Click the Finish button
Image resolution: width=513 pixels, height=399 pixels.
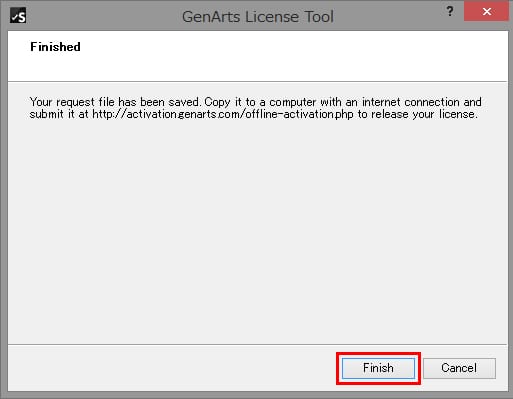tap(378, 368)
